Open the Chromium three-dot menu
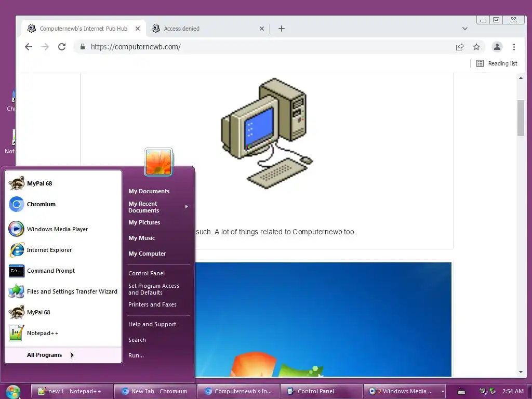Image resolution: width=532 pixels, height=399 pixels. 514,47
